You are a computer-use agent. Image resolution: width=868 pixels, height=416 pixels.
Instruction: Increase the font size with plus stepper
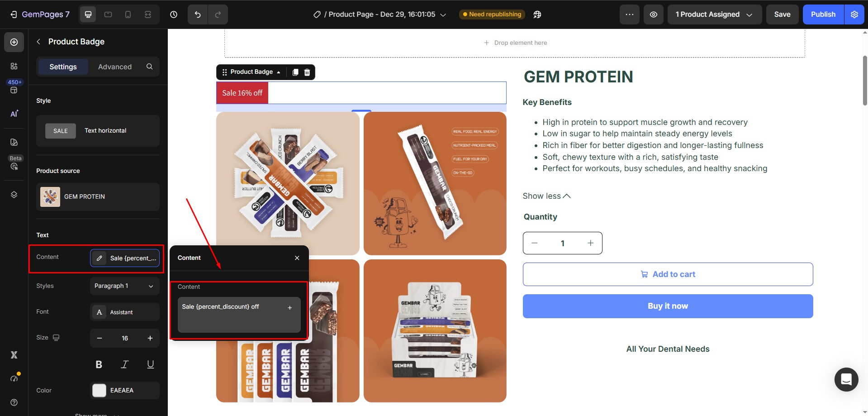pos(150,338)
